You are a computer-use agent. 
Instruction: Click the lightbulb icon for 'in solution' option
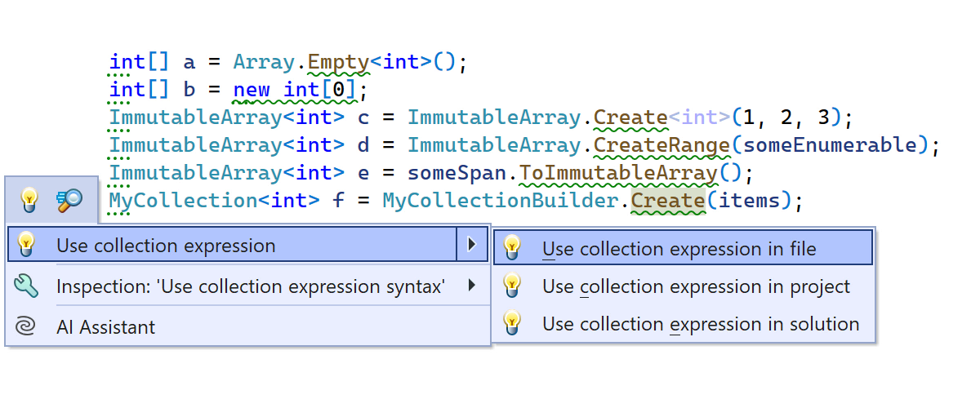[x=512, y=324]
